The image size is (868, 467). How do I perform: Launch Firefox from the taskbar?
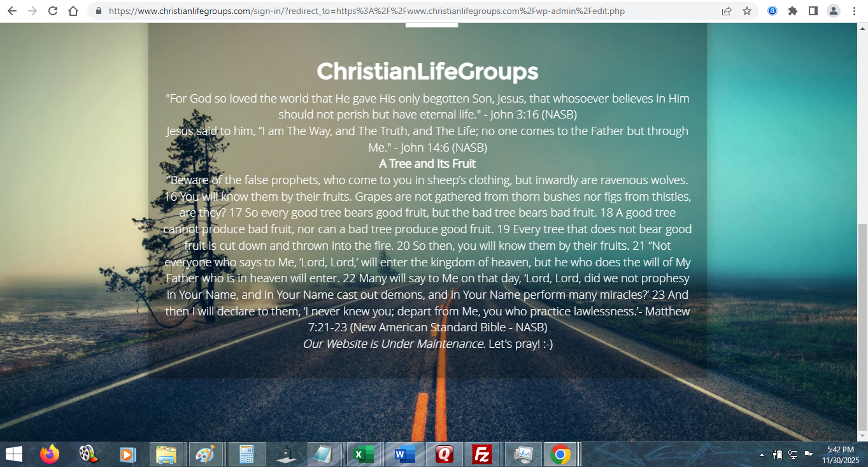tap(49, 454)
